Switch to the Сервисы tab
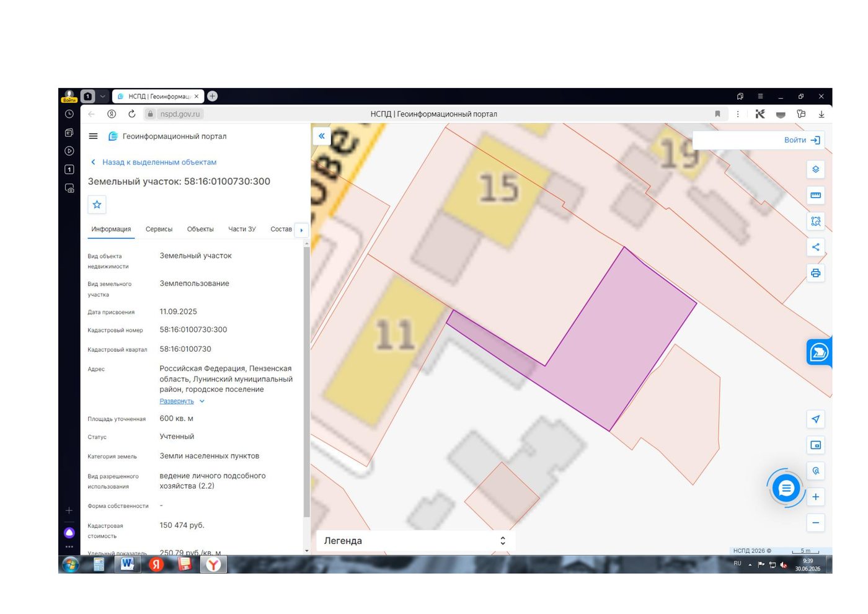This screenshot has height=614, width=868. click(159, 229)
